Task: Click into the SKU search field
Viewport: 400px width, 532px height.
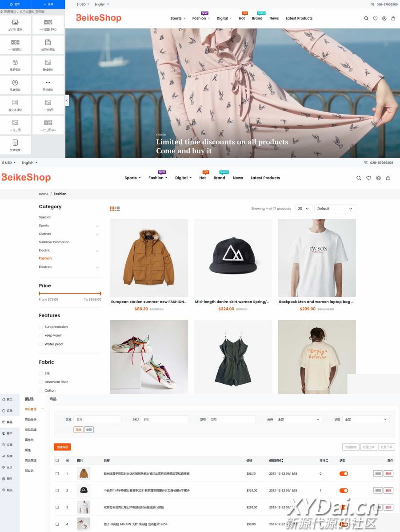Action: (164, 419)
